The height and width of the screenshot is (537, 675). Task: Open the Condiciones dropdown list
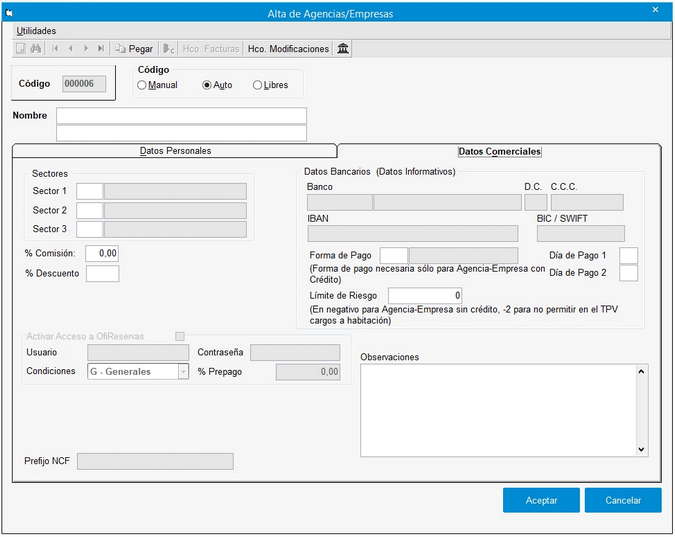(x=183, y=372)
